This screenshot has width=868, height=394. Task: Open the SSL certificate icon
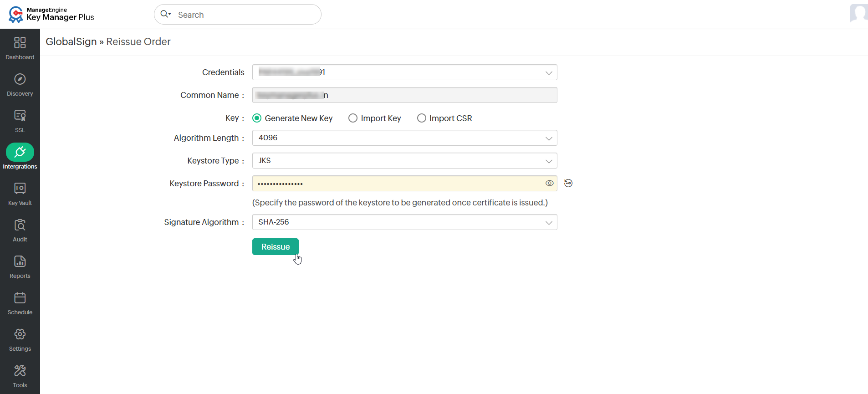coord(20,115)
